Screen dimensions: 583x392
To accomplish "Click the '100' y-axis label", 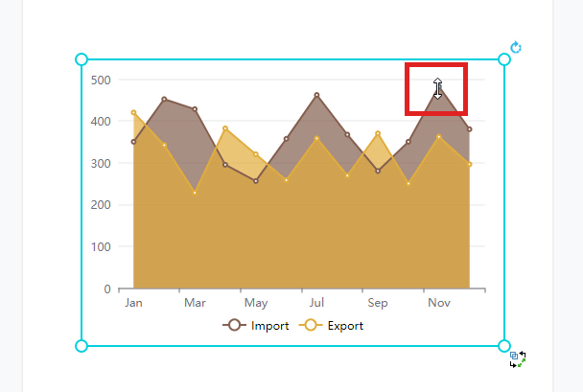I will click(101, 247).
